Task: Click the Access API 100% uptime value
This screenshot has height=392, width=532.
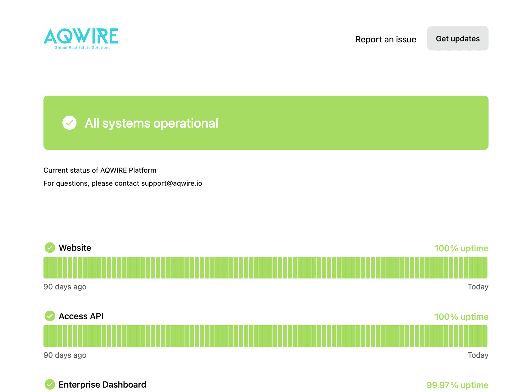Action: pyautogui.click(x=461, y=317)
